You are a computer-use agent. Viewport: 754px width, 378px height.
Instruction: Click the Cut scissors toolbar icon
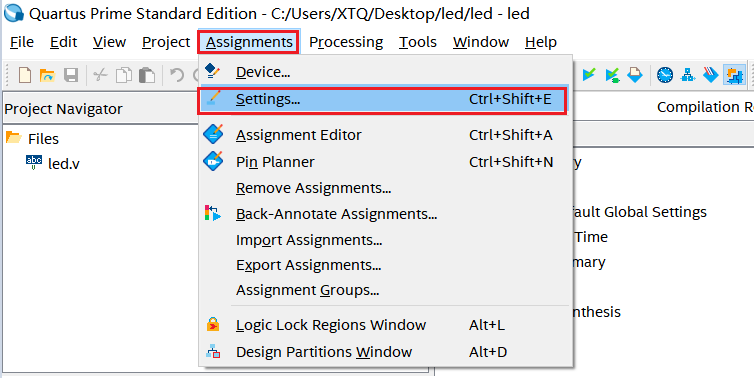pos(100,75)
